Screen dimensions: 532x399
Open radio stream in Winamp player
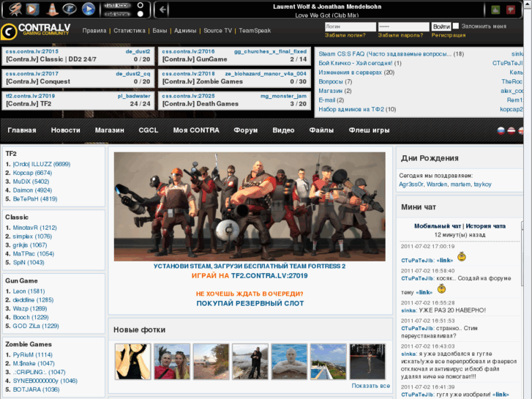[x=15, y=10]
